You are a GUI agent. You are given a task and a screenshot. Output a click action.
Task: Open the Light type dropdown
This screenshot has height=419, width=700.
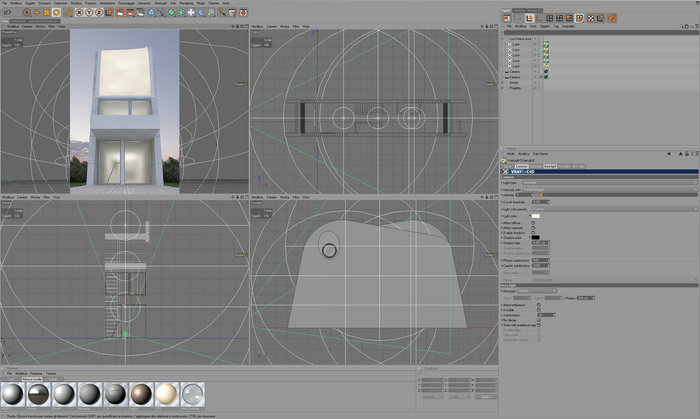click(x=609, y=183)
